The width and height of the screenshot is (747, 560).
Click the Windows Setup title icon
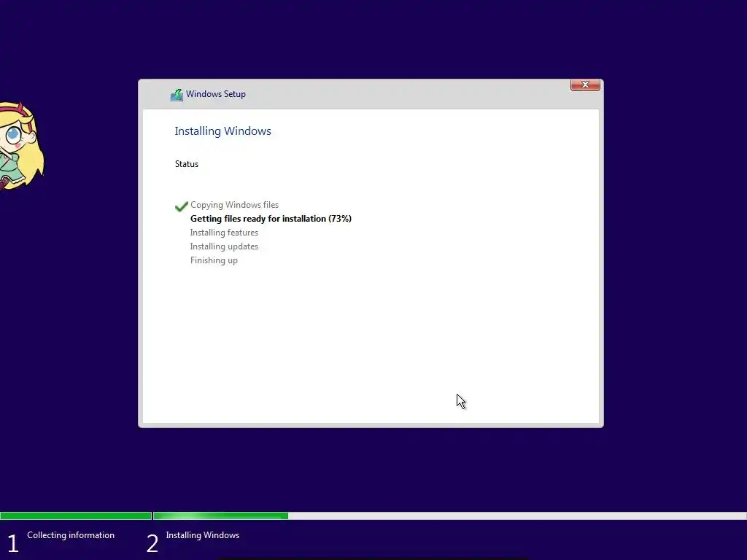click(177, 95)
